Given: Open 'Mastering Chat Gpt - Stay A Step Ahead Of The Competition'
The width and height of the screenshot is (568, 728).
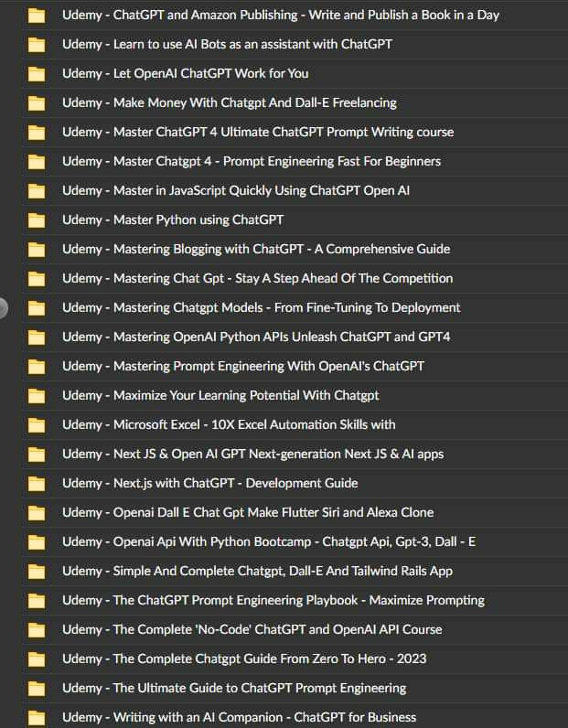Looking at the screenshot, I should pos(257,278).
